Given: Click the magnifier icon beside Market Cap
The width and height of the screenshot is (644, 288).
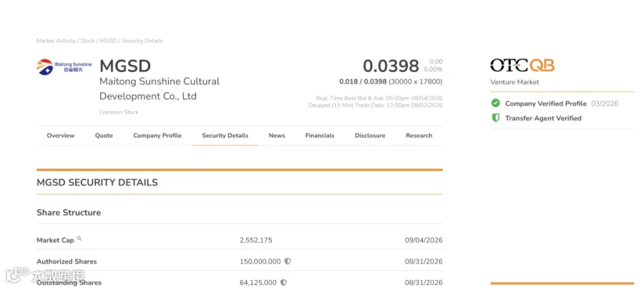Looking at the screenshot, I should (x=79, y=239).
